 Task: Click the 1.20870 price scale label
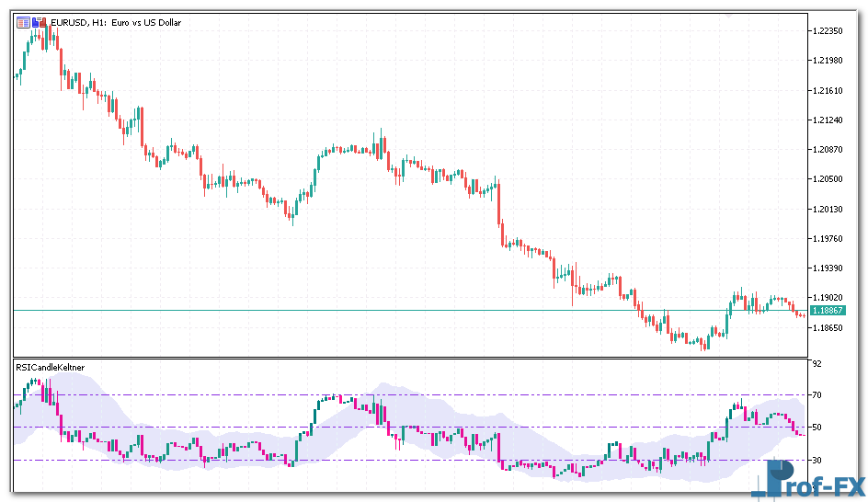pos(828,149)
